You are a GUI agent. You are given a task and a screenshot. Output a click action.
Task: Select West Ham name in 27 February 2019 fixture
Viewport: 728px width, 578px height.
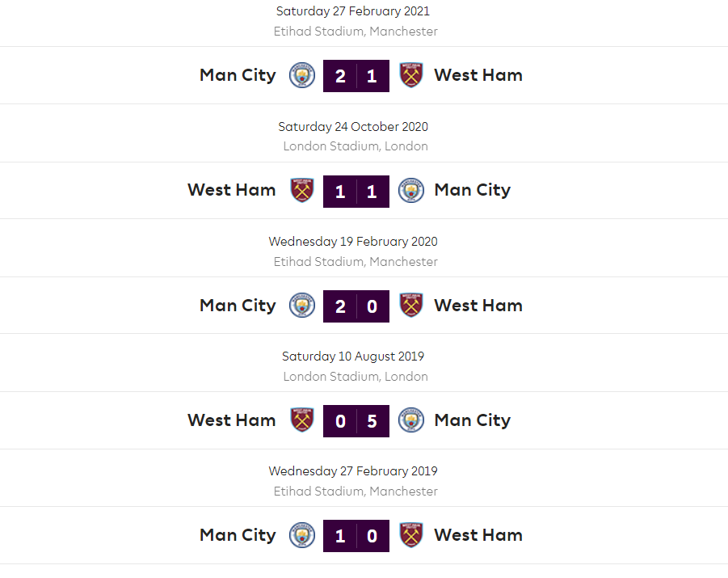[478, 535]
